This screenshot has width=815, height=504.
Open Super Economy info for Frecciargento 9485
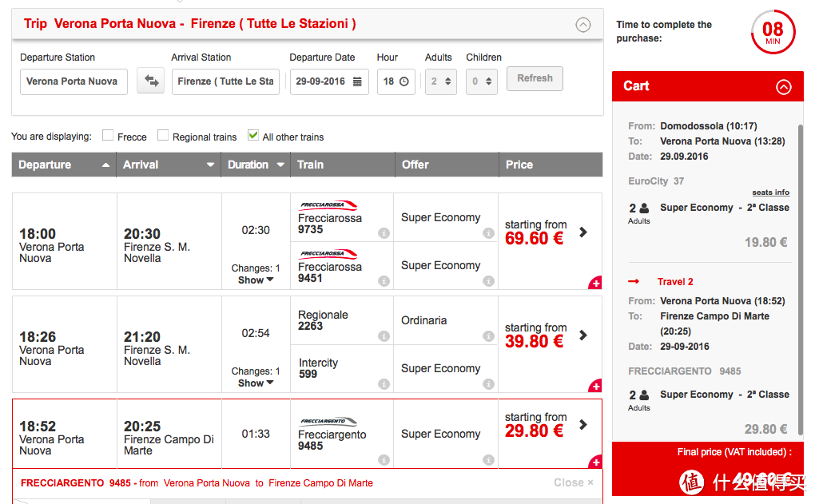coord(488,460)
